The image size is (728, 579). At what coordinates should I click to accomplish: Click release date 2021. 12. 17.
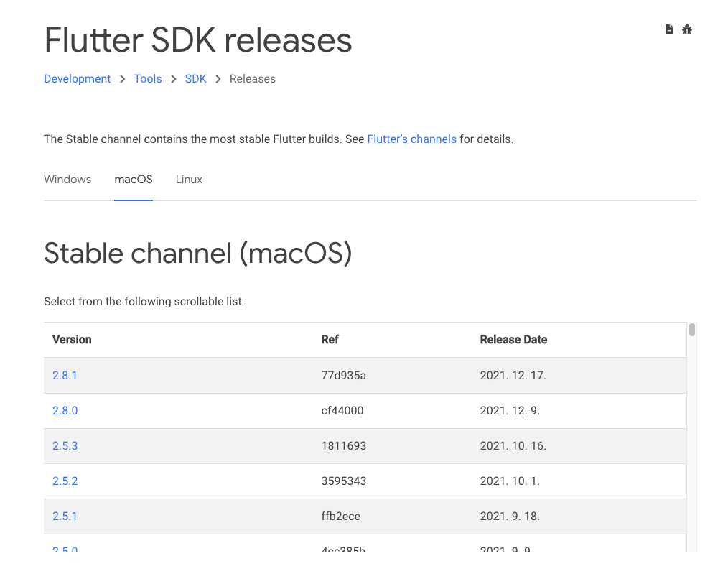click(x=513, y=376)
